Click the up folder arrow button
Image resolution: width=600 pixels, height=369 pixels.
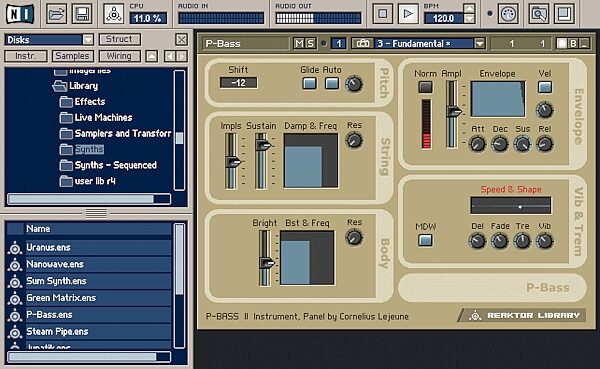pyautogui.click(x=152, y=57)
